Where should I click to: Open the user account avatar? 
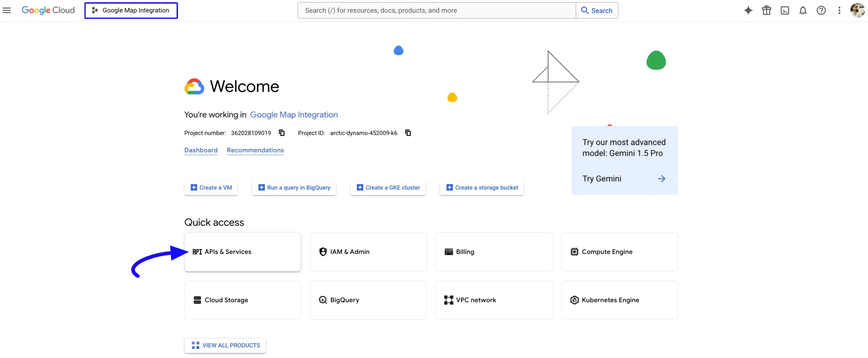coord(857,10)
